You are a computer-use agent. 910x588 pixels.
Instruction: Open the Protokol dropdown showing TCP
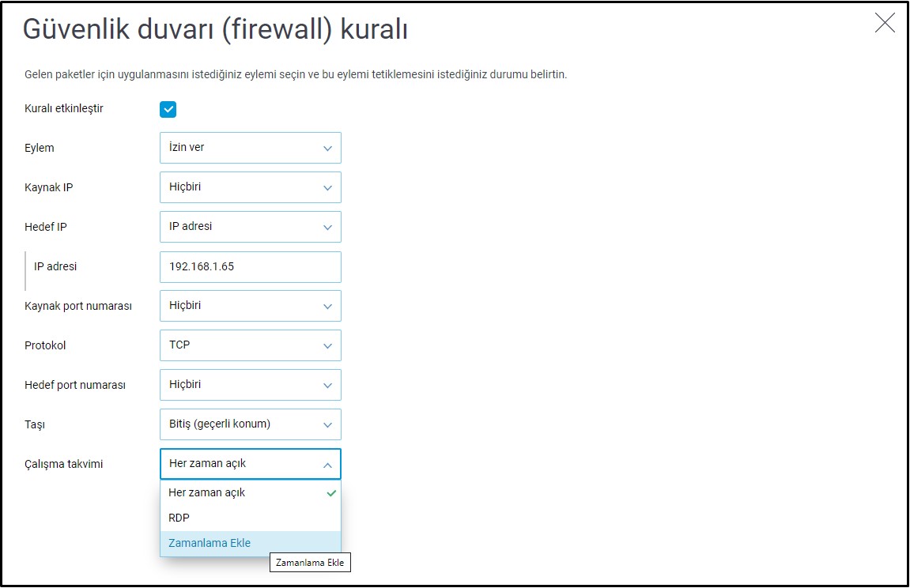[250, 345]
